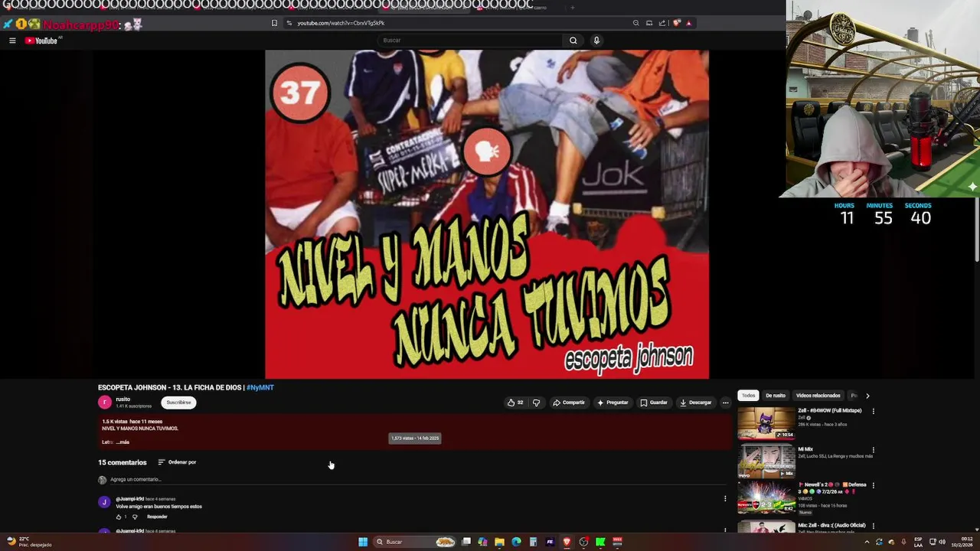980x551 pixels.
Task: Bookmark the page with the address bar bookmark icon
Action: pyautogui.click(x=274, y=23)
